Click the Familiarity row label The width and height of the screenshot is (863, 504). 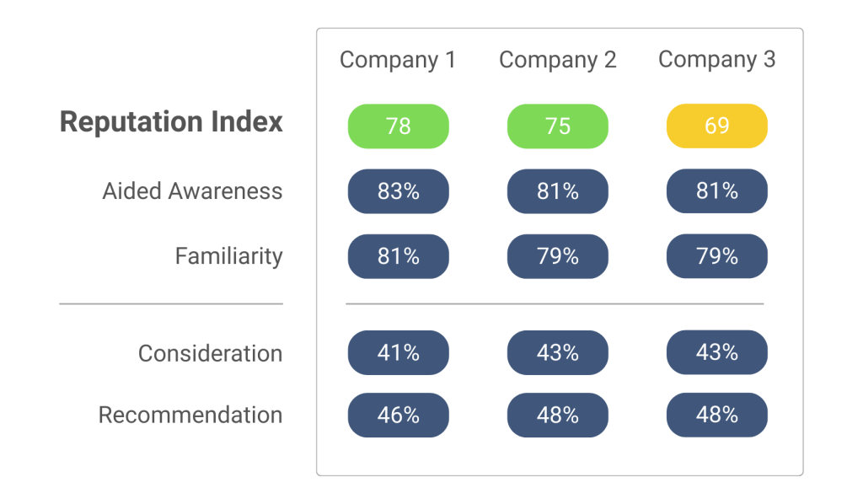coord(228,256)
